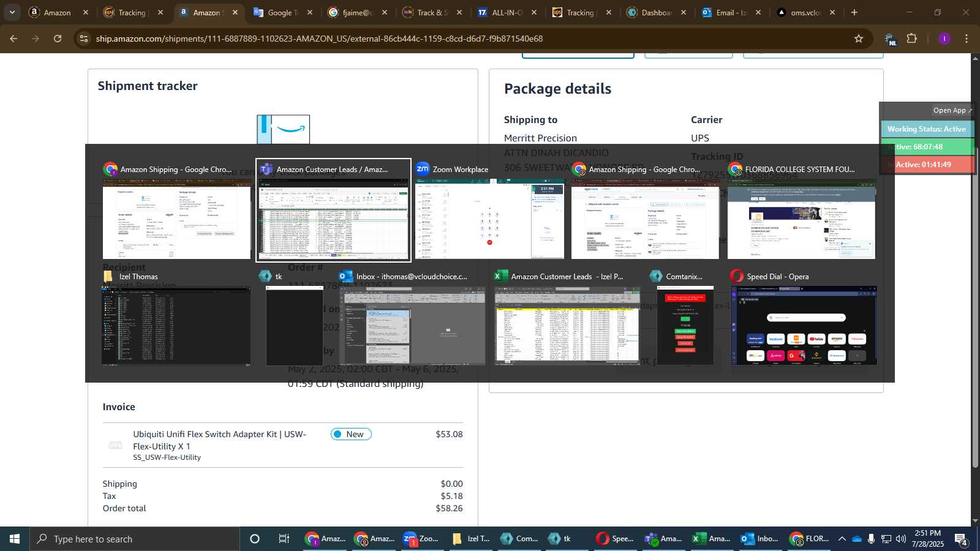Click Ubiquiti Unifi Flex Switch Adapter Kit item

220,440
